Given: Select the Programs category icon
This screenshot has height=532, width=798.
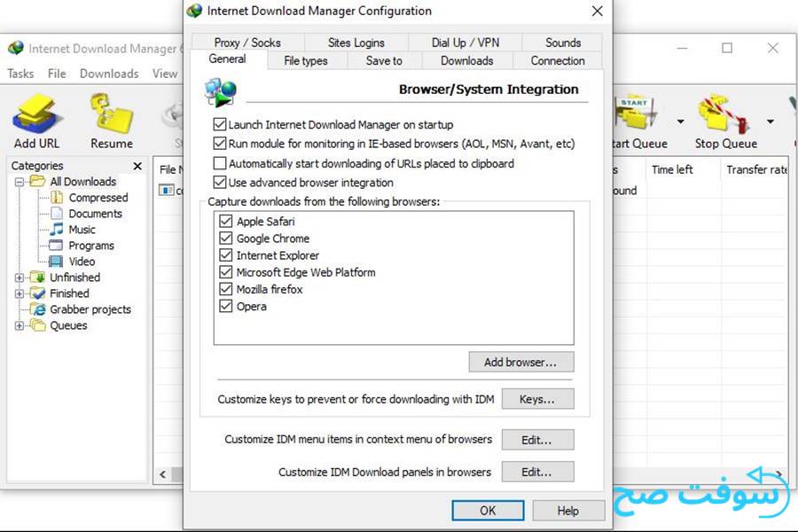Looking at the screenshot, I should click(x=56, y=246).
